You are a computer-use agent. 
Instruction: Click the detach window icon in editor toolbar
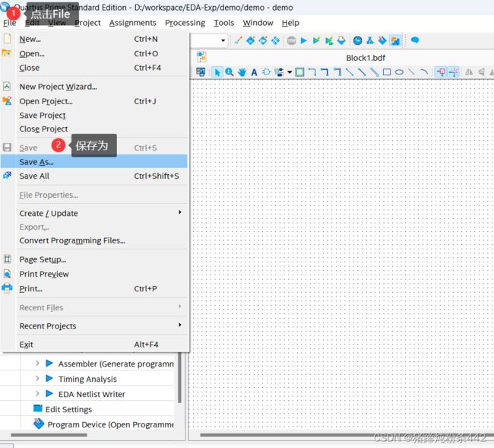201,72
